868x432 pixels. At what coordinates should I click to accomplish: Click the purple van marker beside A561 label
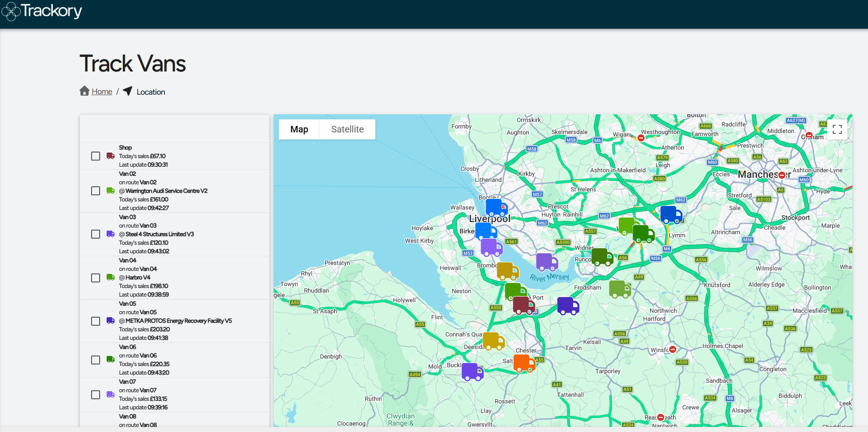click(x=492, y=247)
